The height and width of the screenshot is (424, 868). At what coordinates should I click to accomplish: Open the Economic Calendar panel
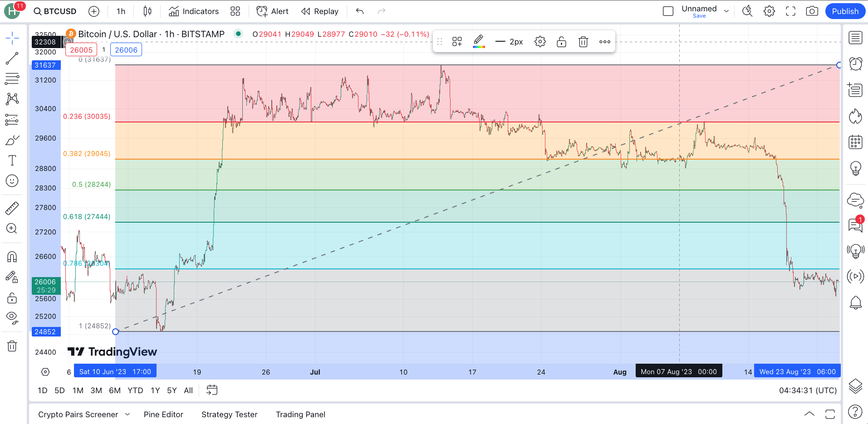coord(855,142)
